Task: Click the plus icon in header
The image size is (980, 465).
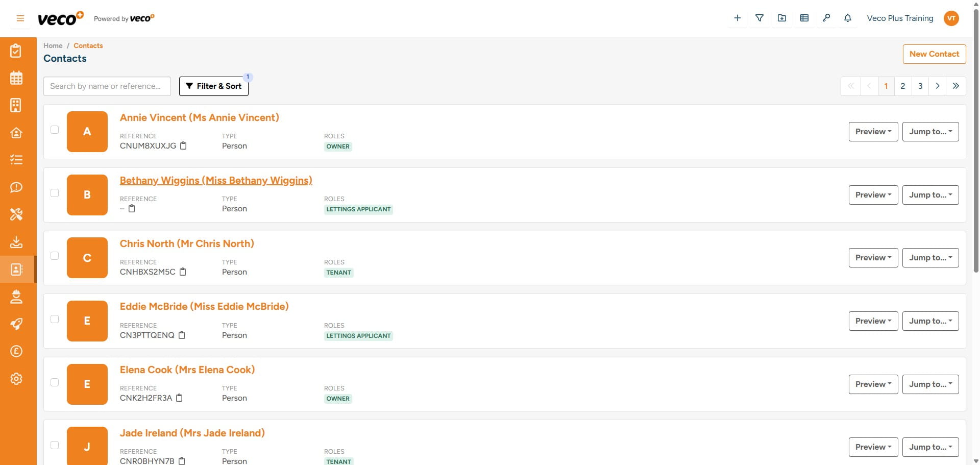Action: [738, 18]
